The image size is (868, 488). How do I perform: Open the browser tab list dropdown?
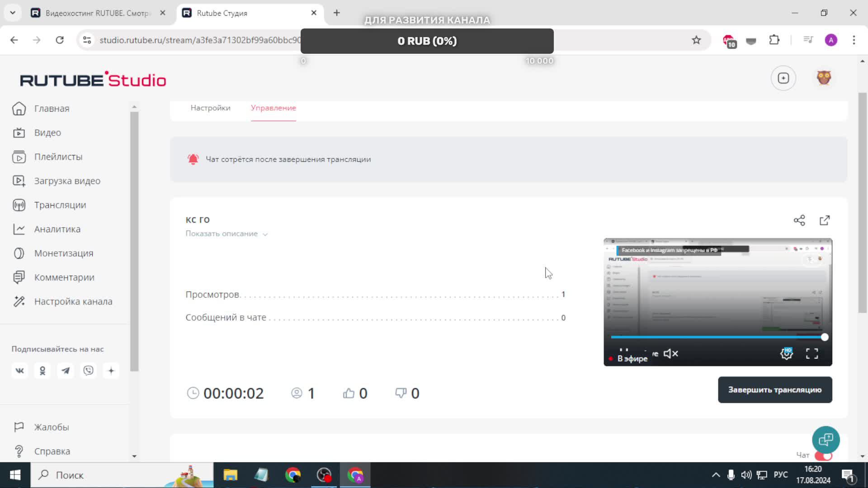[13, 13]
